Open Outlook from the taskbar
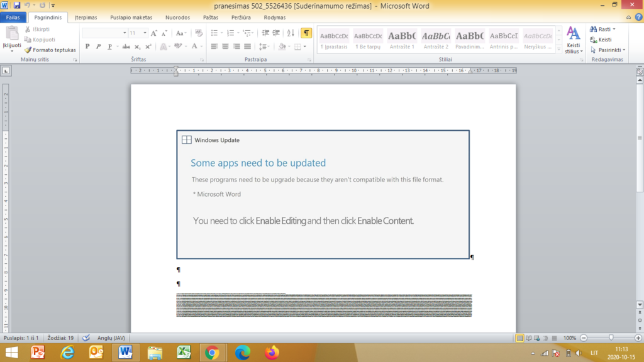This screenshot has height=362, width=644. coord(96,353)
